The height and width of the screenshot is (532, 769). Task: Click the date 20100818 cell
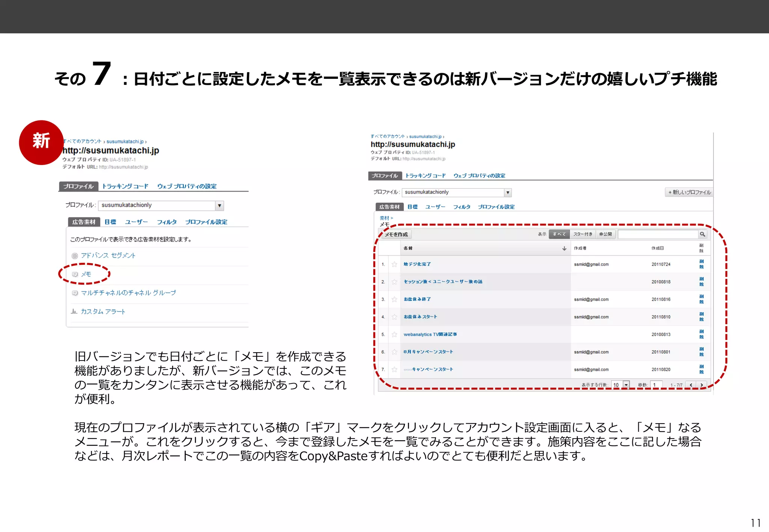661,282
